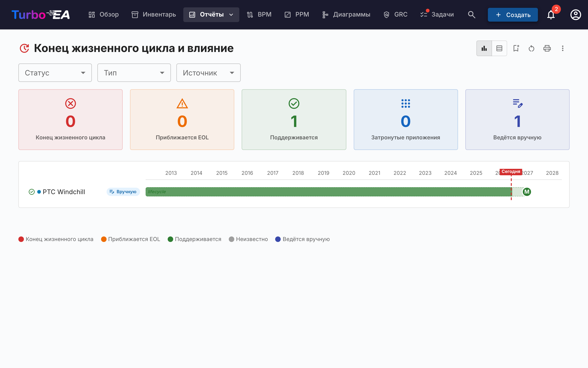Go to GRC section
Screen dimensions: 588x368
coord(395,14)
